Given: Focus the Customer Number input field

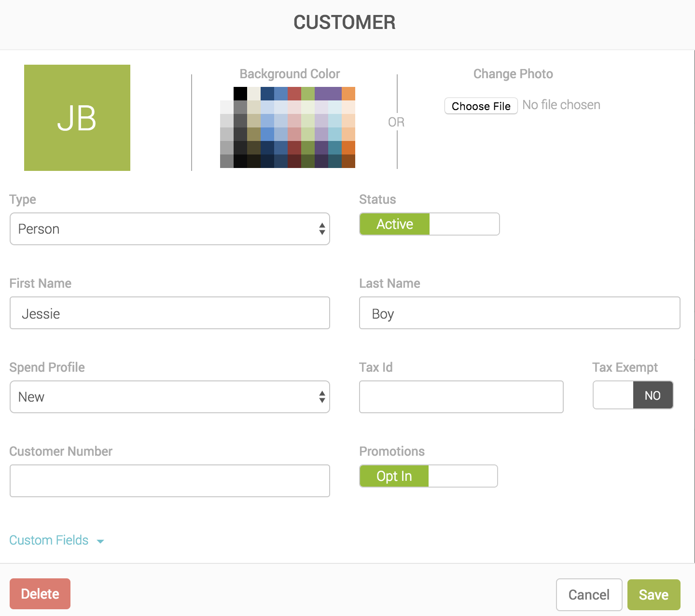Looking at the screenshot, I should (x=170, y=481).
